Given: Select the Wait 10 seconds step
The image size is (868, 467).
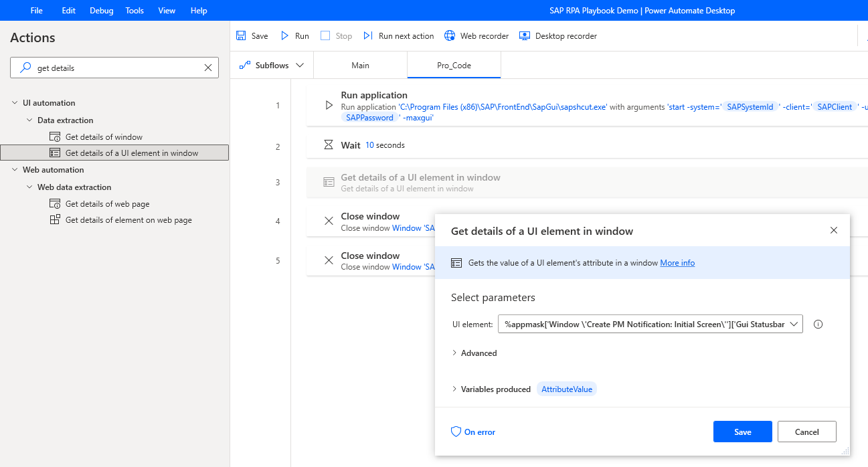Looking at the screenshot, I should [587, 145].
